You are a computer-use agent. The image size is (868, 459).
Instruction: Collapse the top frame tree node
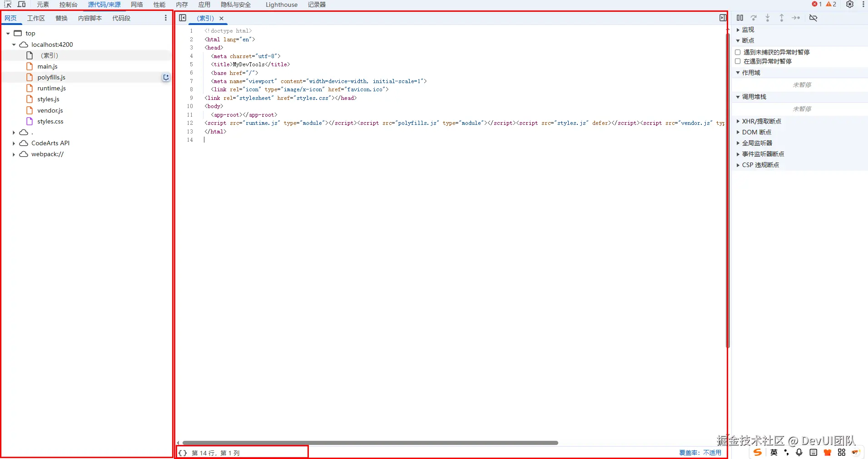pyautogui.click(x=8, y=34)
